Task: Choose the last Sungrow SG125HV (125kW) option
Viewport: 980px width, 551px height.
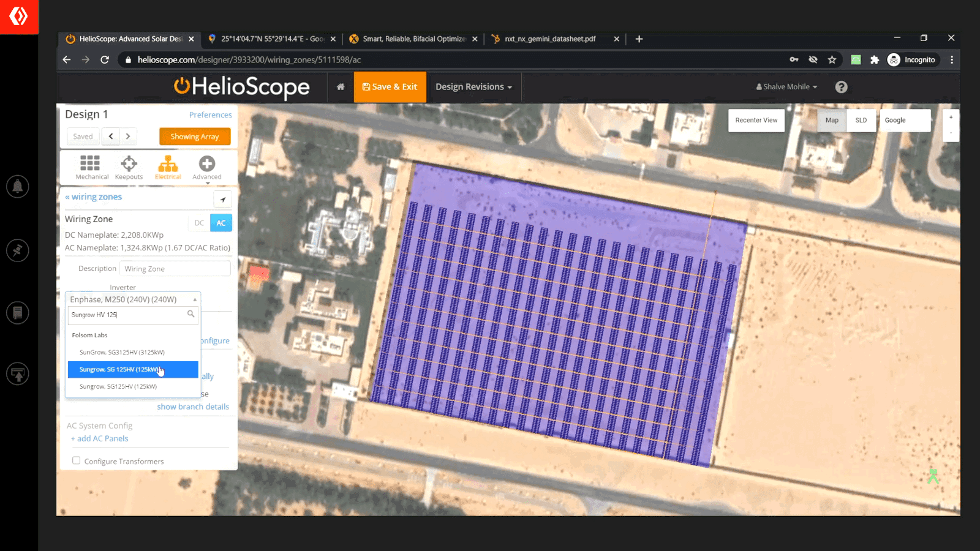Action: (x=133, y=386)
